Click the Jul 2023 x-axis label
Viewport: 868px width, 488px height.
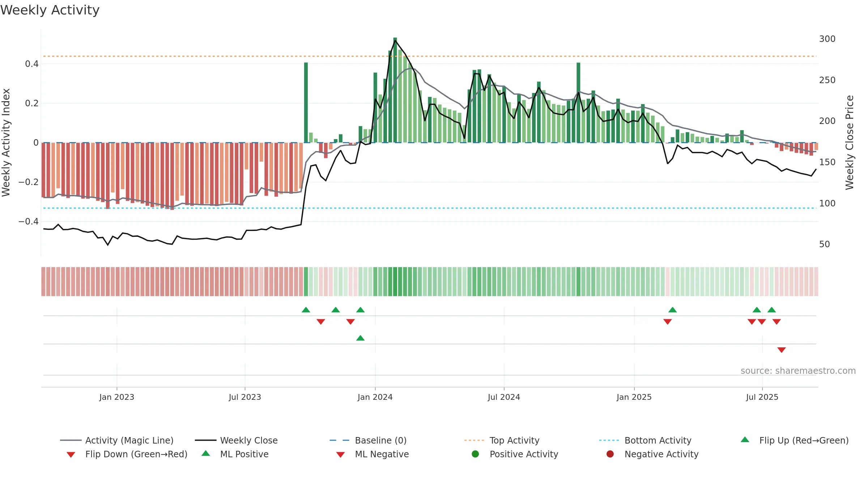245,397
